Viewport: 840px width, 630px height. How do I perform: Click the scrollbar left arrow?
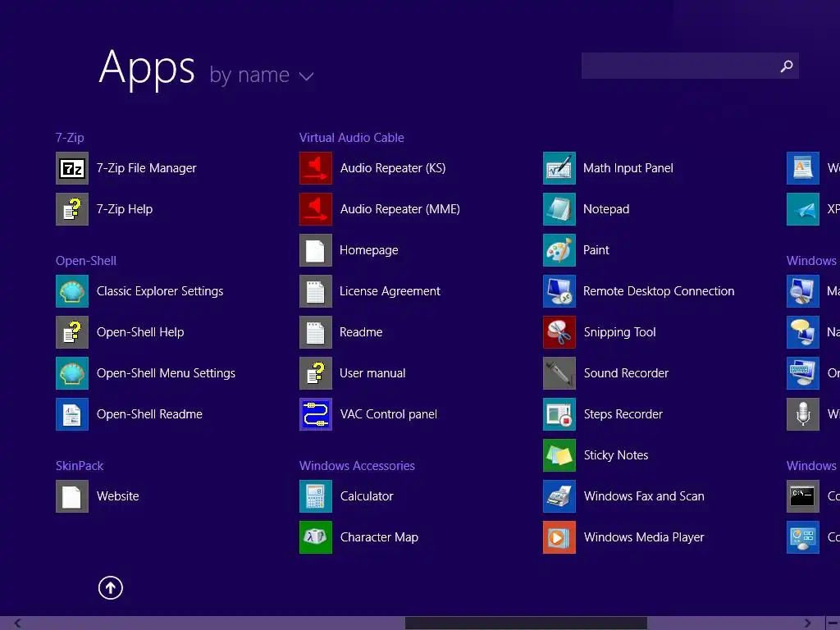point(18,623)
